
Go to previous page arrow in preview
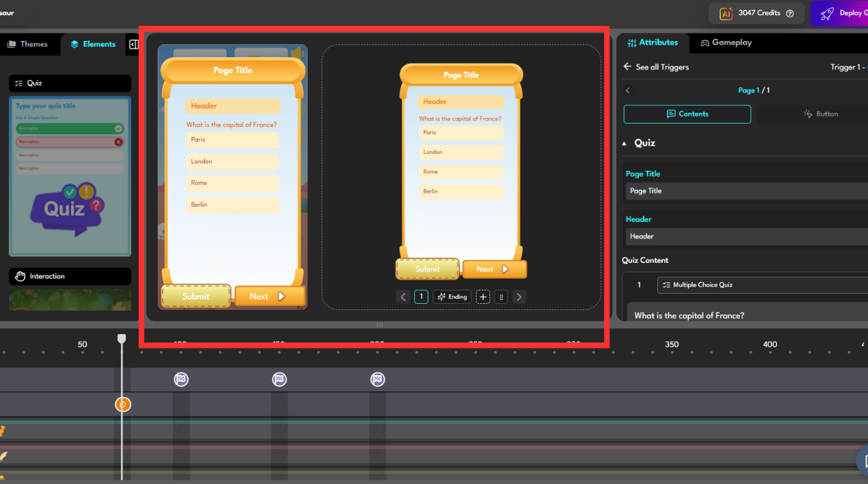coord(403,297)
